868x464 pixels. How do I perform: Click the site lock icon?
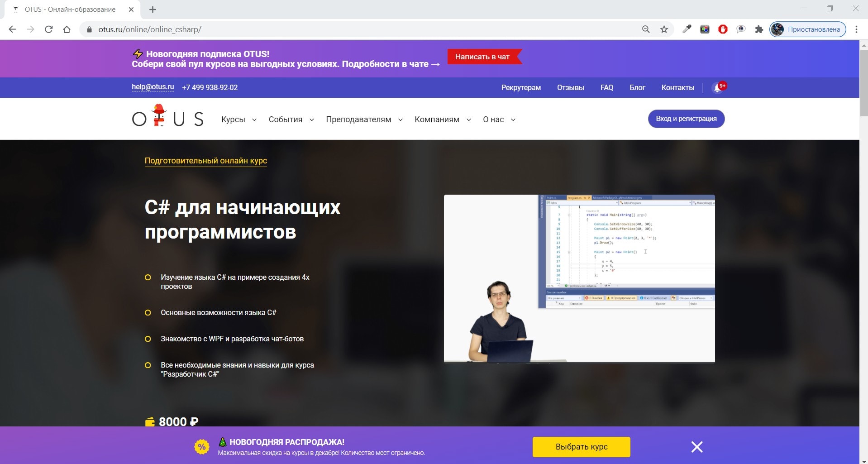[89, 29]
